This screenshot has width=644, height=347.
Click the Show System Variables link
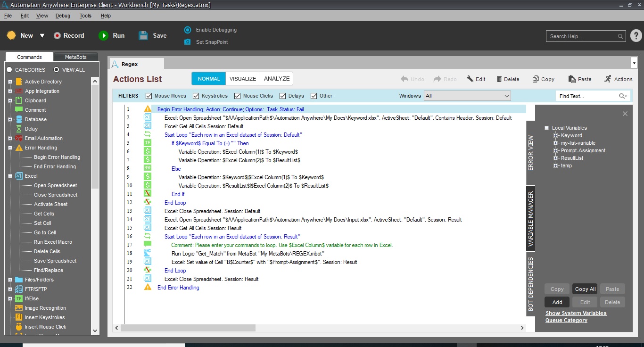tap(576, 313)
